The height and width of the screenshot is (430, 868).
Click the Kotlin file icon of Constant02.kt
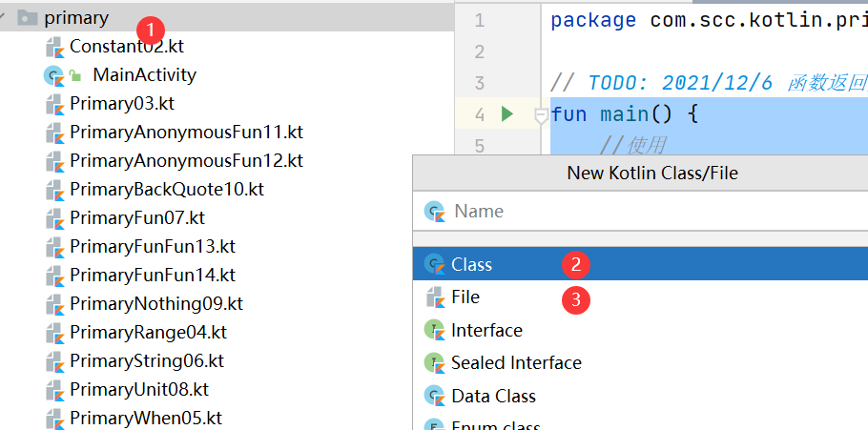(x=53, y=47)
